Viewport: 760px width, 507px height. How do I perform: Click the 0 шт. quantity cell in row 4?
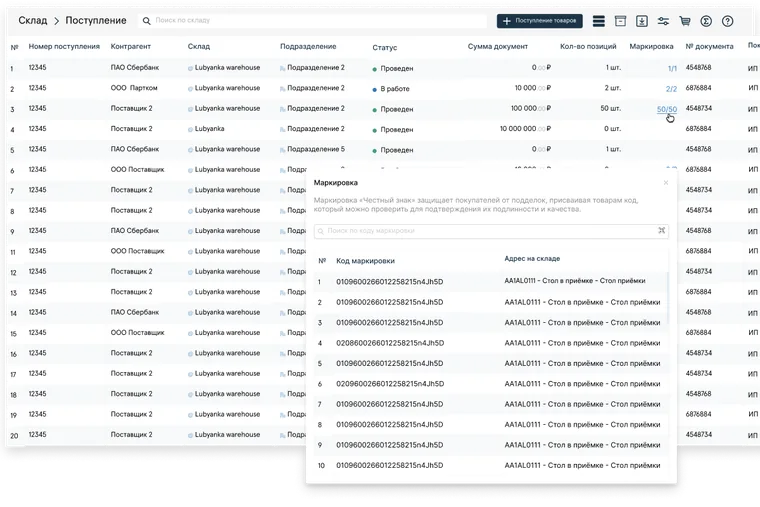coord(613,128)
